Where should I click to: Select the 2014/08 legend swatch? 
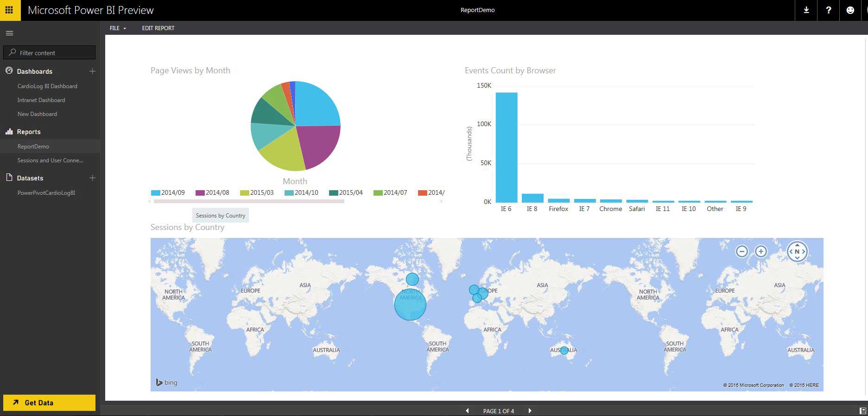point(200,192)
